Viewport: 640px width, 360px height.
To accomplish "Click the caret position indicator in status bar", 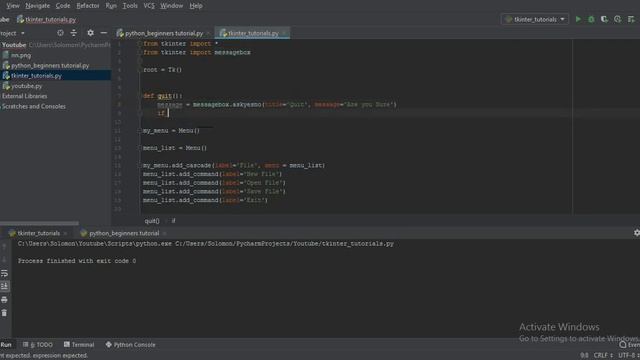I will [584, 356].
